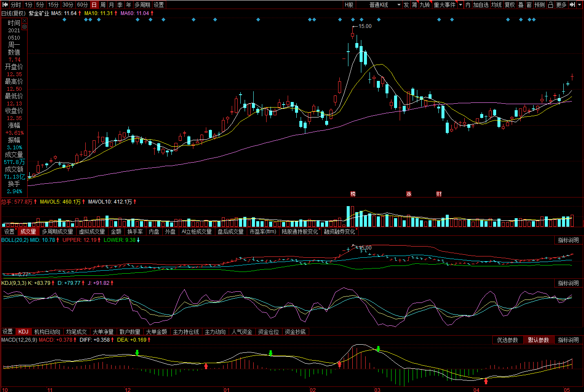
Task: Click the 叠 overlay icon in the toolbar
Action: (x=521, y=5)
